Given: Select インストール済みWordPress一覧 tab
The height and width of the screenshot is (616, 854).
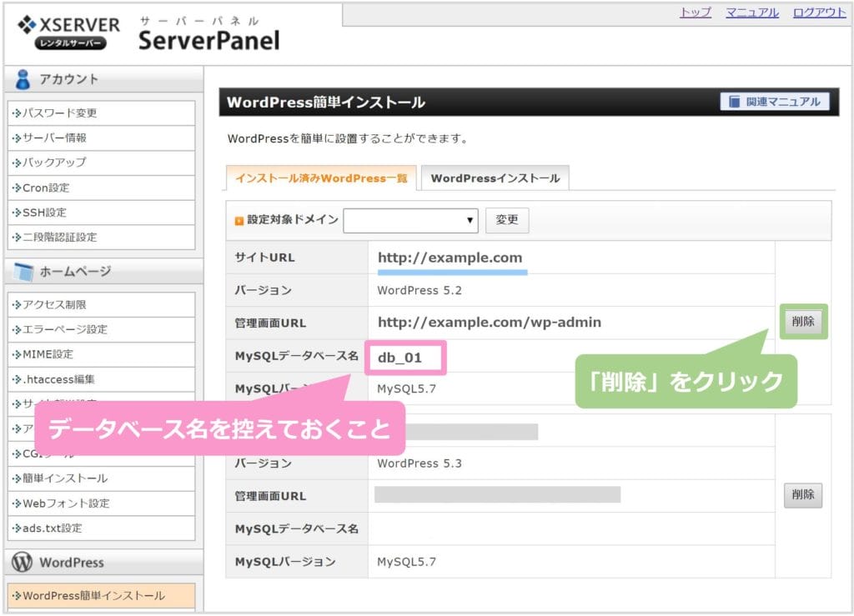Looking at the screenshot, I should click(x=320, y=178).
